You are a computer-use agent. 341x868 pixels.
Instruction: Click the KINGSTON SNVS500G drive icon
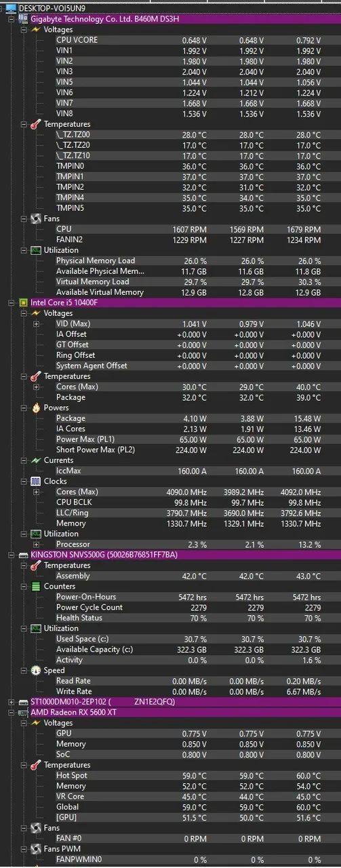coord(22,555)
